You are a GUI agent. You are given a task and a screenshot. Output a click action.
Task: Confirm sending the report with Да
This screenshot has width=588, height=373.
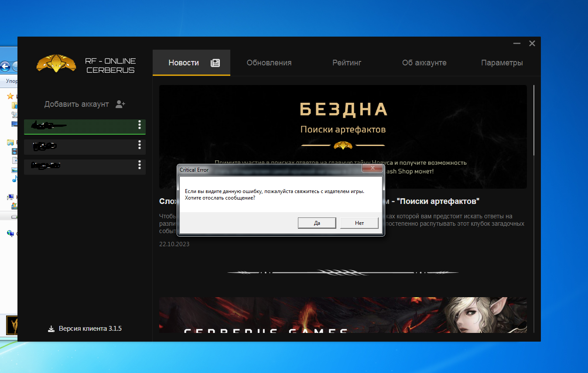click(x=317, y=223)
